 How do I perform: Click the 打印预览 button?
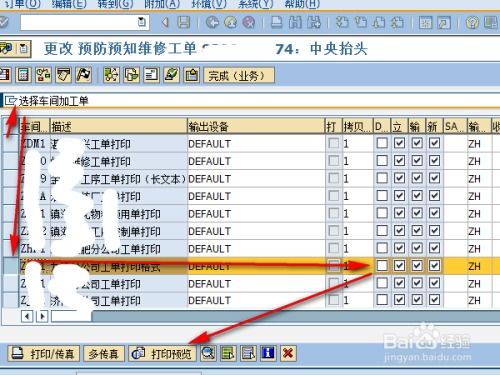click(x=163, y=353)
